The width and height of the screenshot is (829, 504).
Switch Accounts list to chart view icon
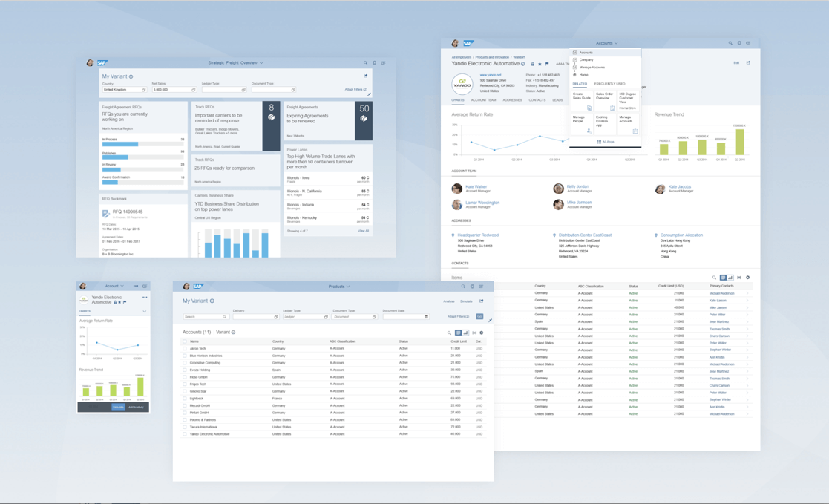coord(466,333)
